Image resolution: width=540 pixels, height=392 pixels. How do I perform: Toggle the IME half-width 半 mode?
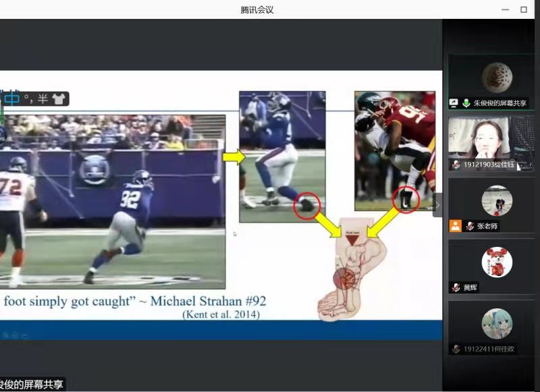[x=43, y=99]
